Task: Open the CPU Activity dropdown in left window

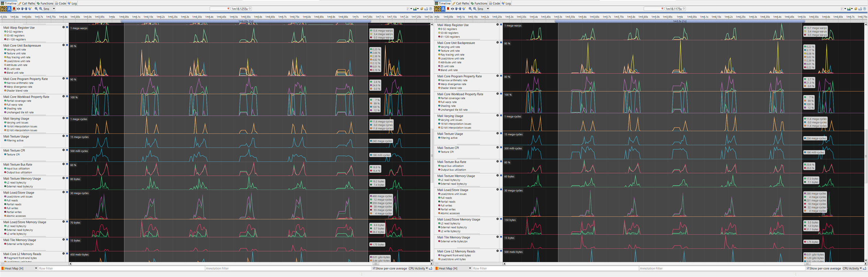Action: click(418, 268)
